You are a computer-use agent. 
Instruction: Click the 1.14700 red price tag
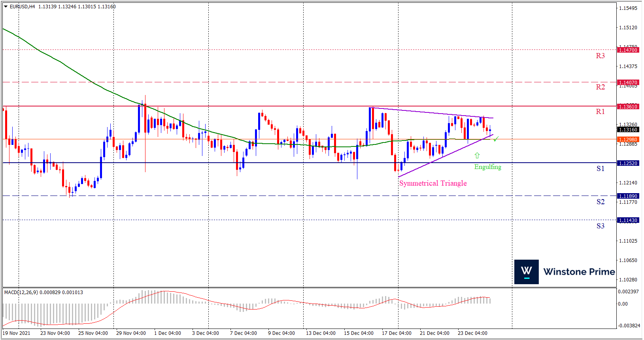(x=628, y=50)
